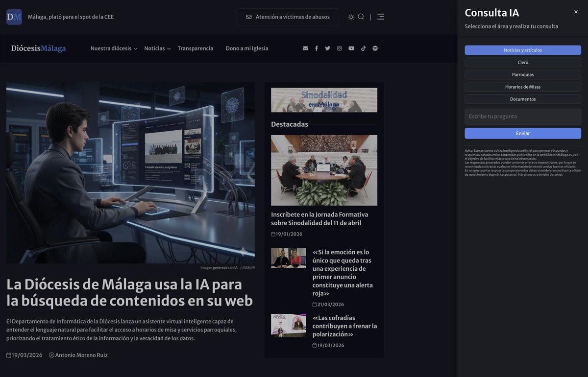588x377 pixels.
Task: Open the Spotify icon link
Action: pos(375,48)
